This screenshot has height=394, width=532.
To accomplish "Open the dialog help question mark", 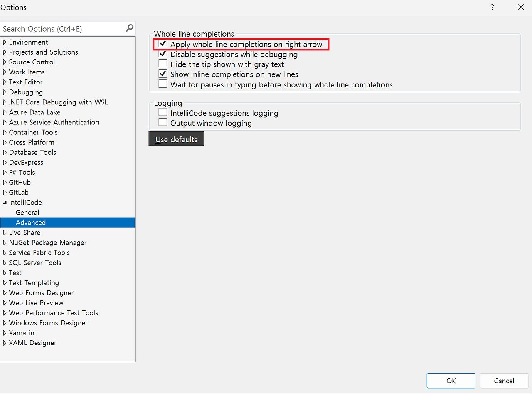I will click(x=492, y=7).
